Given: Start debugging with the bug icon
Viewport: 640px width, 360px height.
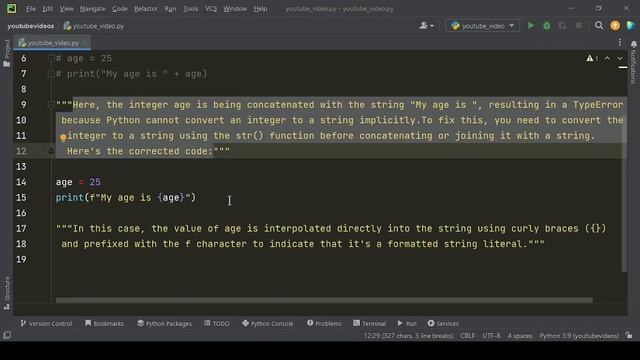Looking at the screenshot, I should (547, 26).
